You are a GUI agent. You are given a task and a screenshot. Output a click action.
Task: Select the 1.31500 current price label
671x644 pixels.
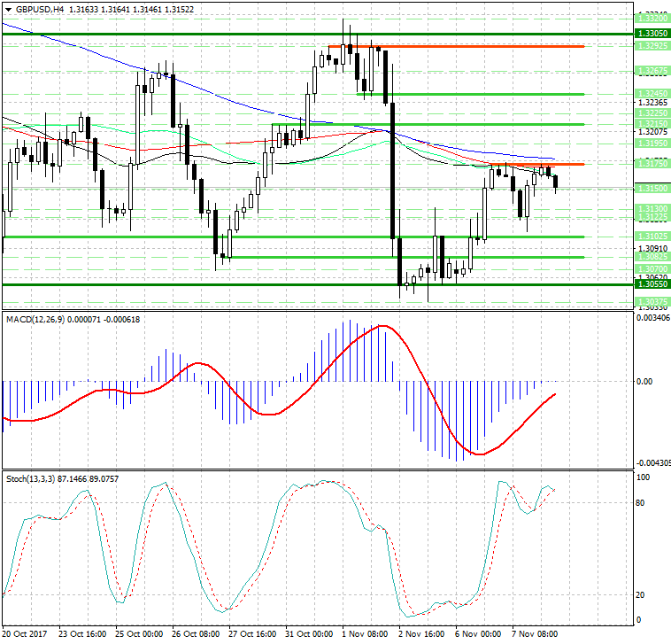click(x=652, y=188)
